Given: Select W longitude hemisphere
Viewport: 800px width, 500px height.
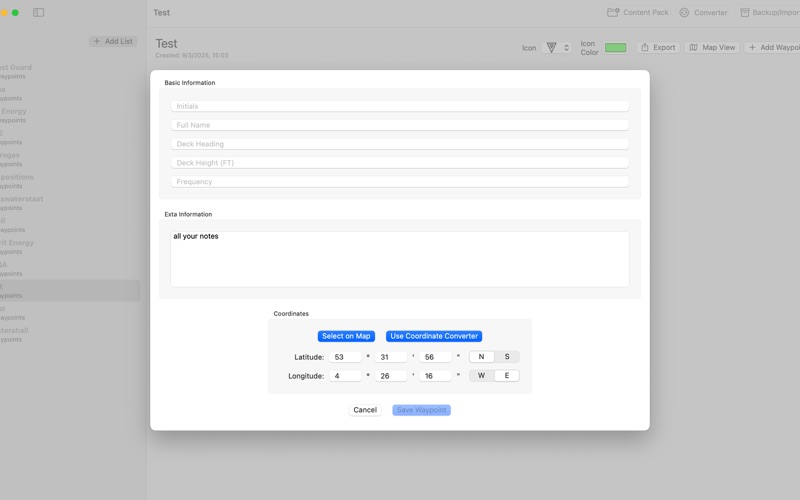Looking at the screenshot, I should point(482,376).
